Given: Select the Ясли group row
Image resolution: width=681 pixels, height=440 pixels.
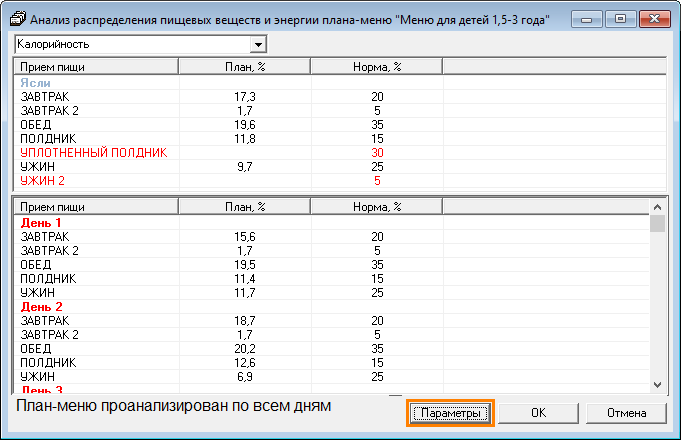Looking at the screenshot, I should point(35,82).
